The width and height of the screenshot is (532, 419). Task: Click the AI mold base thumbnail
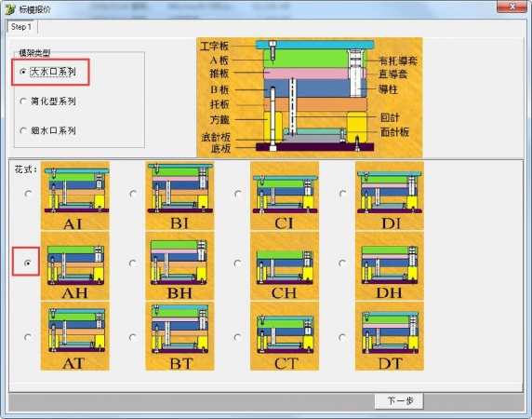[75, 196]
